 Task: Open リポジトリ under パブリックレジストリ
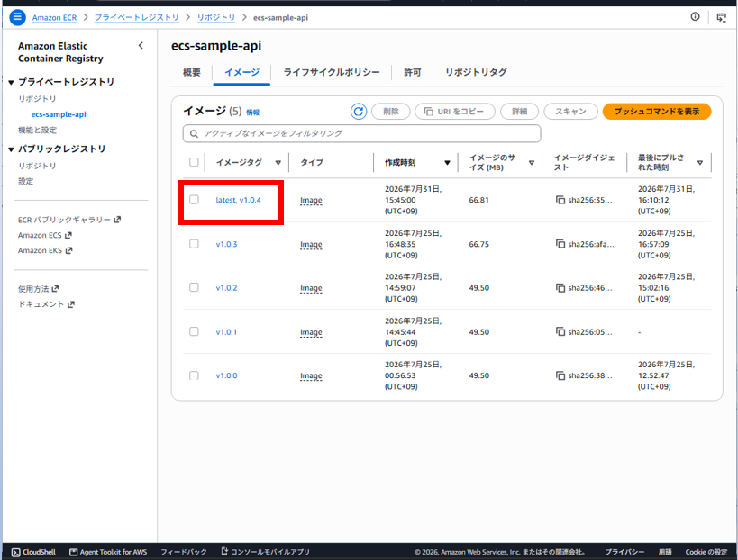pyautogui.click(x=37, y=166)
